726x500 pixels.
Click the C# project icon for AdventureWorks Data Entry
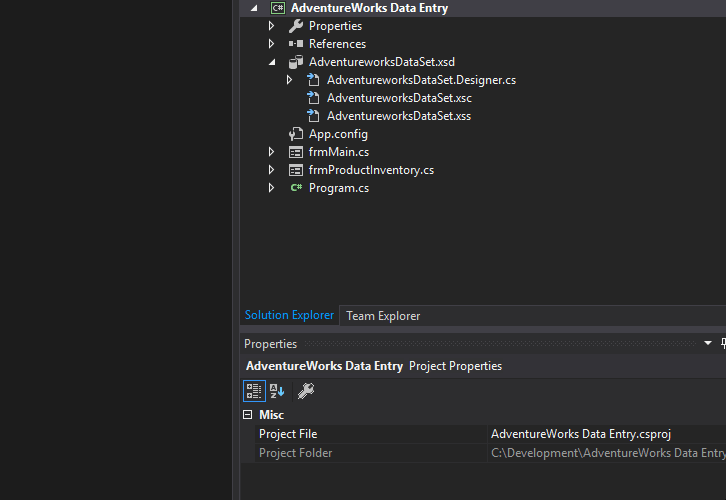tap(278, 8)
